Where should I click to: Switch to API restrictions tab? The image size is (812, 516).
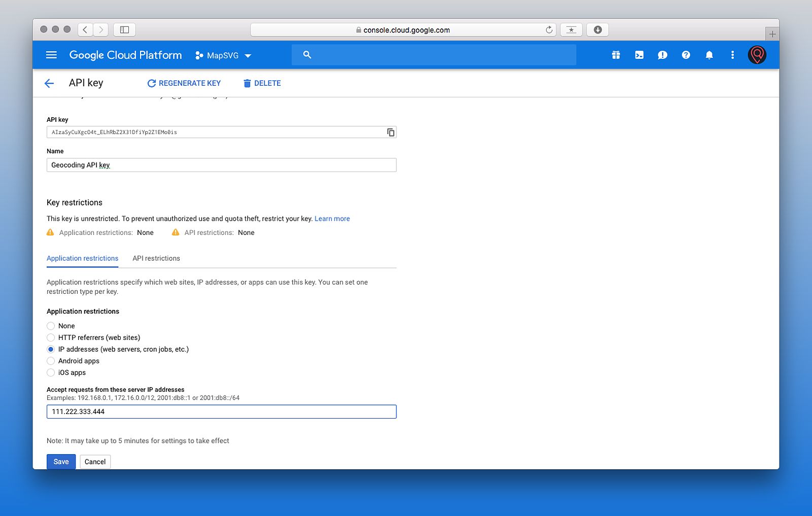(156, 258)
